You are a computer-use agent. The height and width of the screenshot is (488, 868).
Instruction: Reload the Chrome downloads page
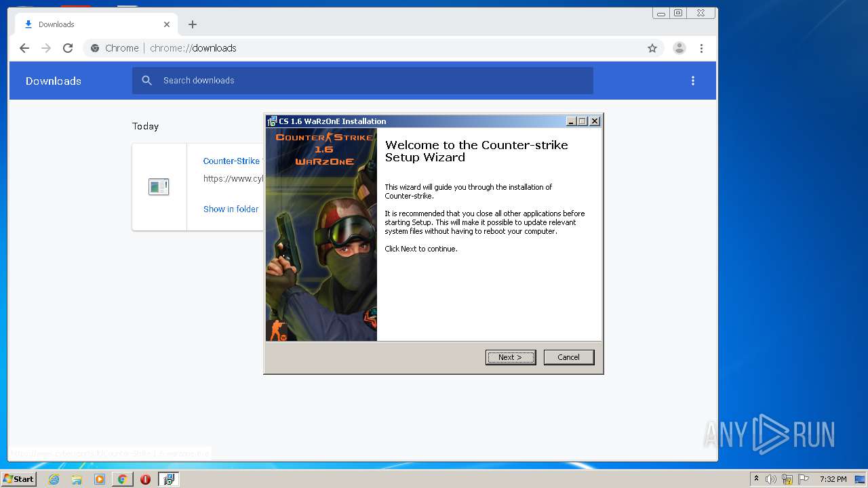point(68,48)
